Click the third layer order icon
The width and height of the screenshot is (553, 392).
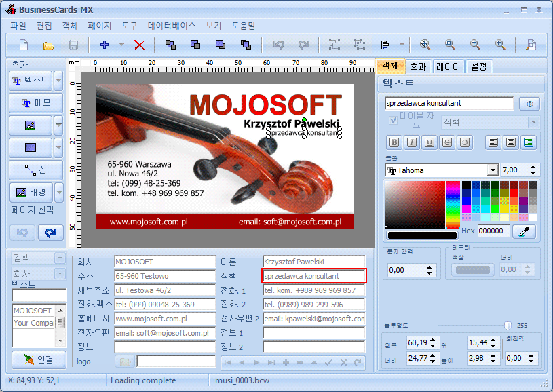coord(221,44)
